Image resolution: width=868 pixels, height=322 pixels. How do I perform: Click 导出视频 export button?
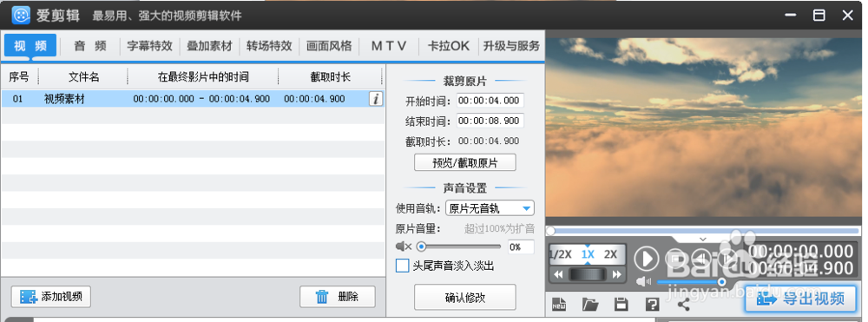[x=800, y=299]
